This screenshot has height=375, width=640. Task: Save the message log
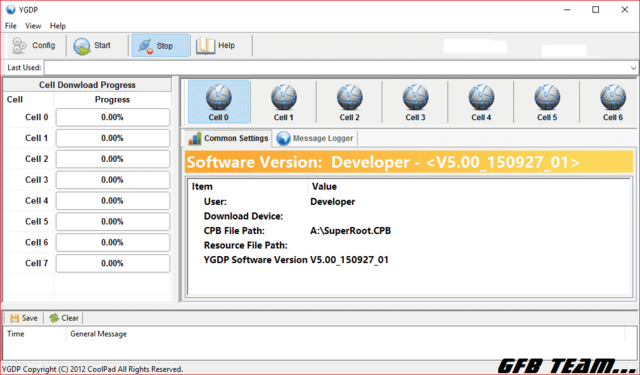tap(24, 318)
